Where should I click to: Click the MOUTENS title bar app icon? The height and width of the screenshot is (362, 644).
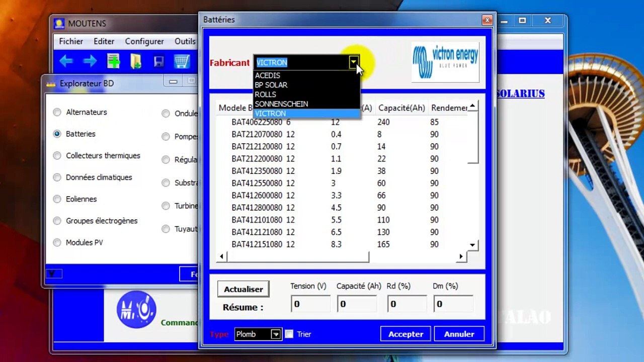click(x=59, y=24)
